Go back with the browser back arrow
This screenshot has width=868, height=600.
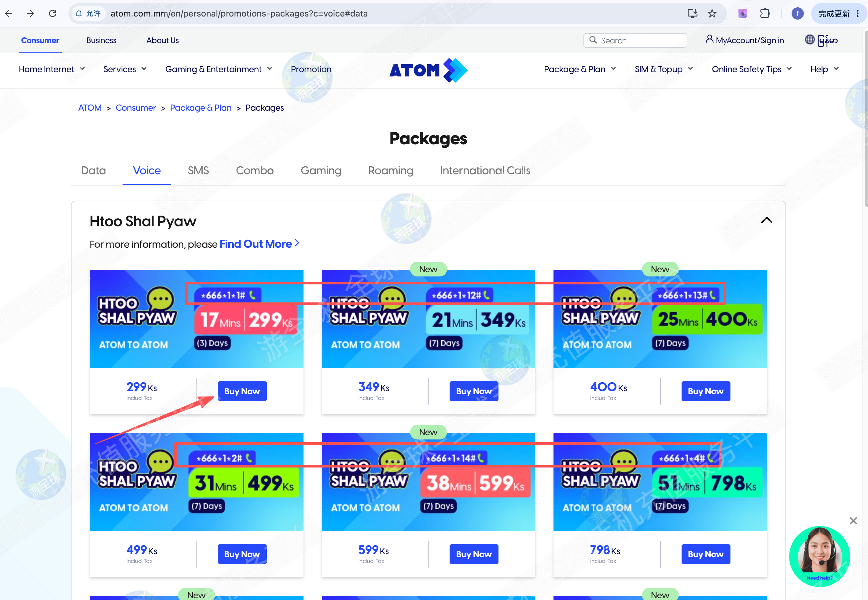coord(9,13)
